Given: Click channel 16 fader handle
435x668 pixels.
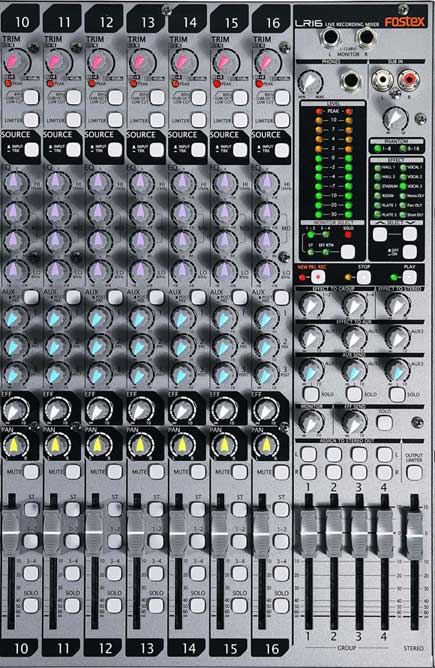Looking at the screenshot, I should coord(261,533).
